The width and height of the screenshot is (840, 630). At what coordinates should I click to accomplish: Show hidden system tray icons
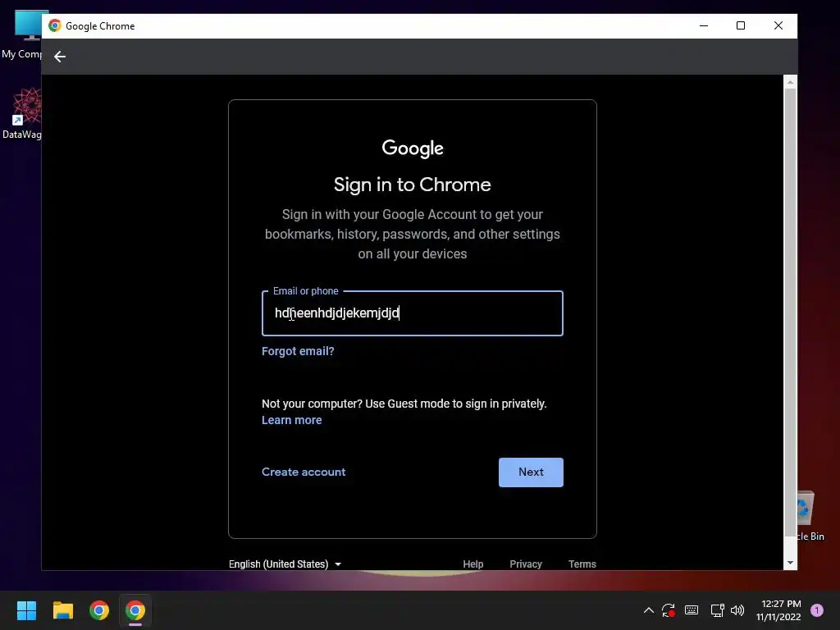(648, 610)
